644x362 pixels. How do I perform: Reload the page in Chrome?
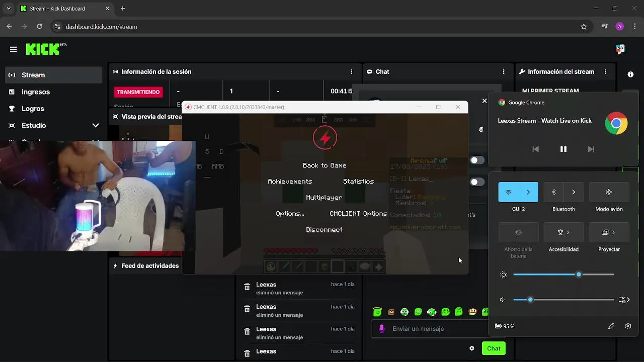pos(39,27)
